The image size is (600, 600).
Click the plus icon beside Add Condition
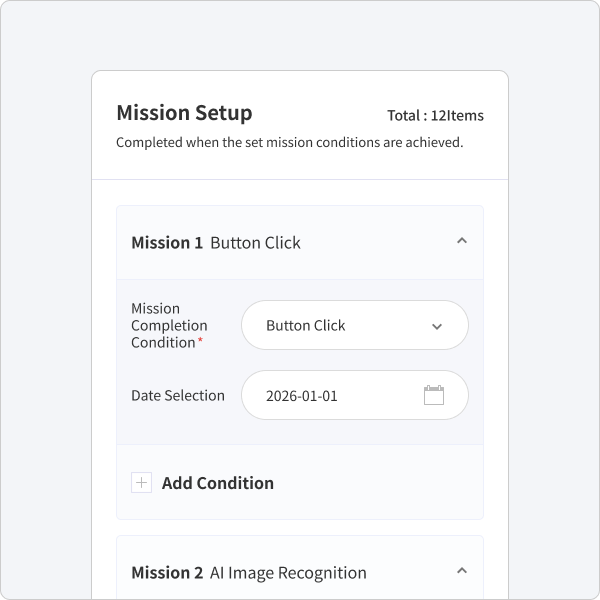click(x=141, y=483)
